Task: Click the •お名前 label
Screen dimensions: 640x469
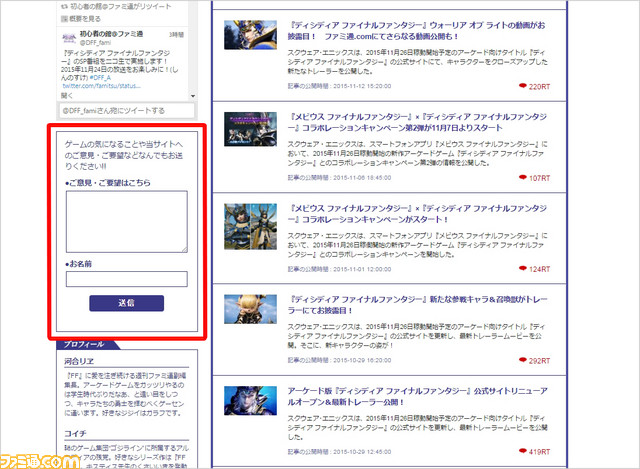Action: pyautogui.click(x=78, y=264)
